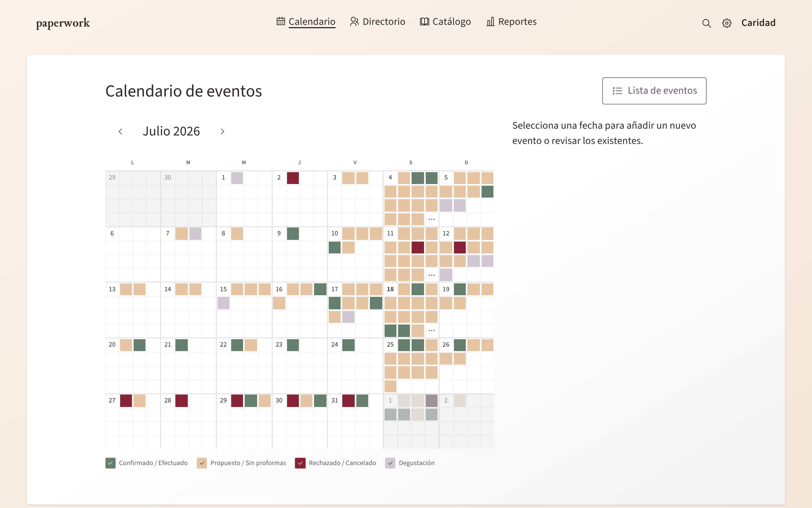This screenshot has height=508, width=812.
Task: Click the Calendario calendar icon
Action: coord(281,21)
